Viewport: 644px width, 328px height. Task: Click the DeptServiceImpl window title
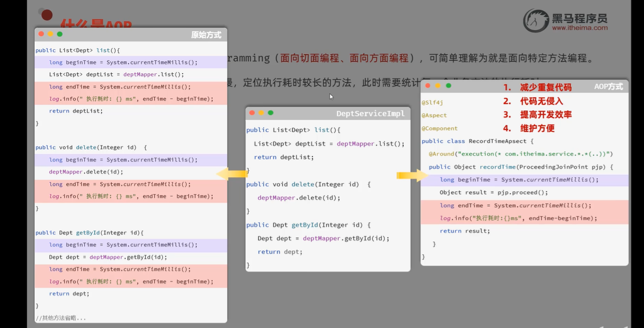tap(370, 114)
